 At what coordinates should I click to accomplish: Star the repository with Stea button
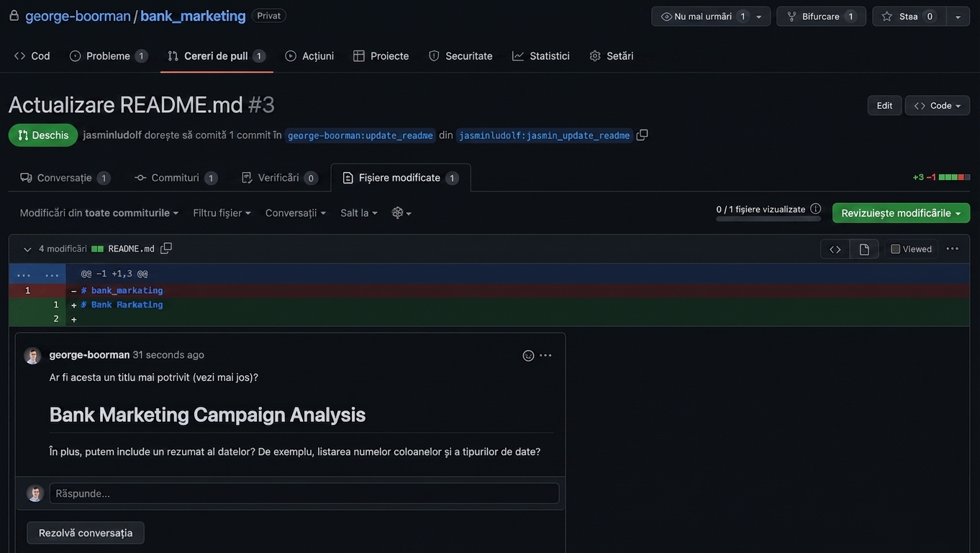tap(909, 17)
